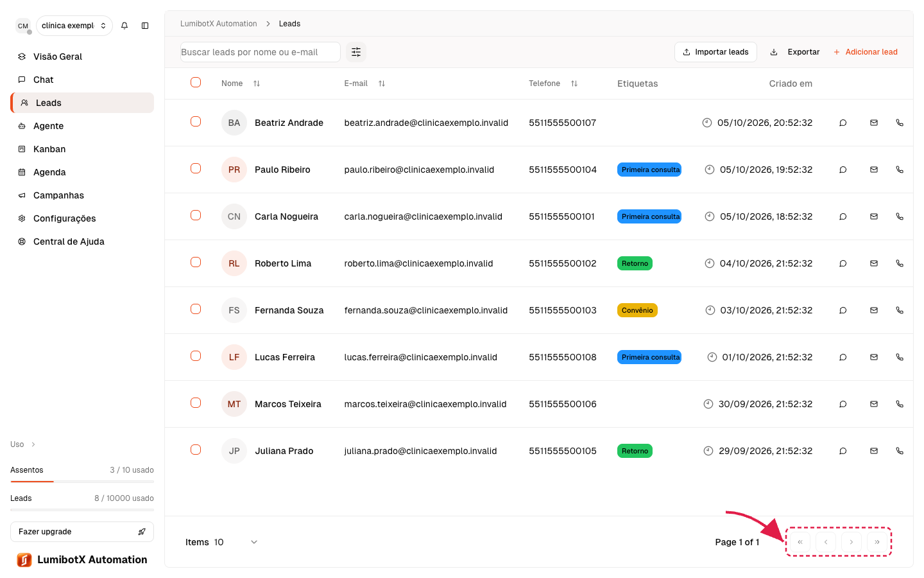Send email to Juliana Prado
Image resolution: width=924 pixels, height=578 pixels.
874,451
